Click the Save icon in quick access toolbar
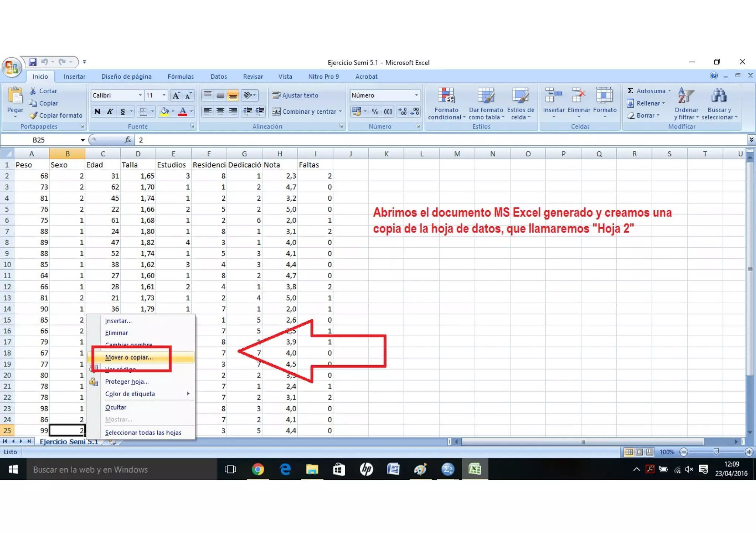756x534 pixels. tap(33, 62)
